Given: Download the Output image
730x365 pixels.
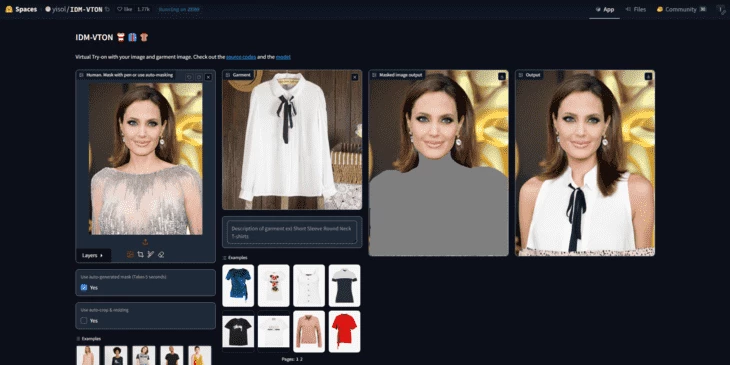Looking at the screenshot, I should [x=649, y=76].
